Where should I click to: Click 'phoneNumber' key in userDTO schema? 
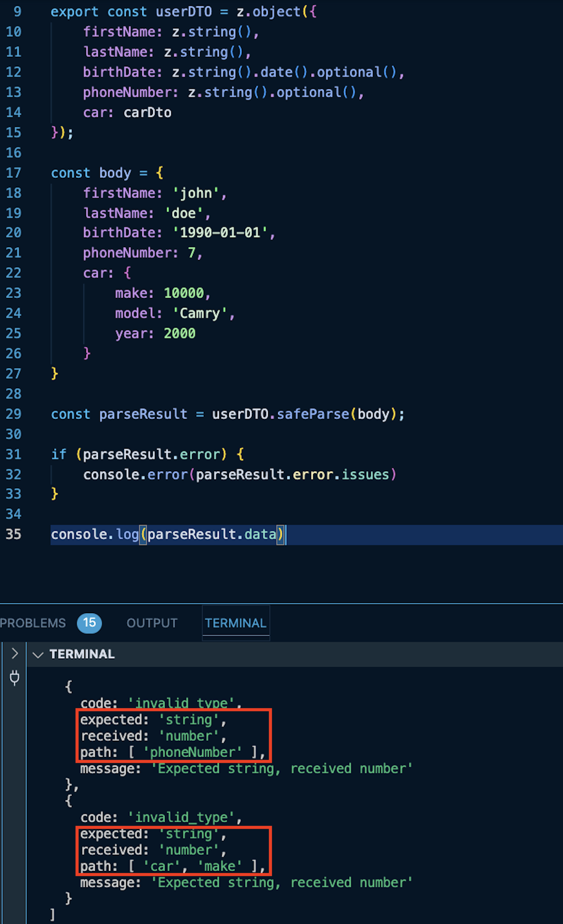pyautogui.click(x=127, y=92)
